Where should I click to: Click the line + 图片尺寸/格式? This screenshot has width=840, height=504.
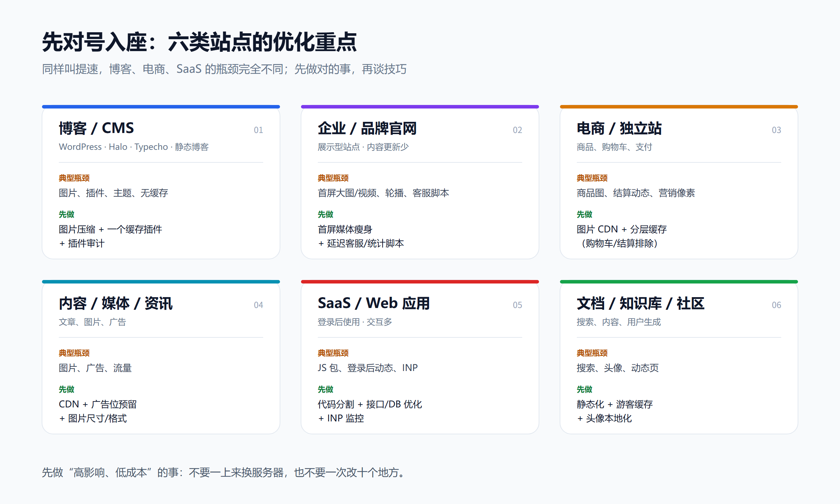coord(93,418)
